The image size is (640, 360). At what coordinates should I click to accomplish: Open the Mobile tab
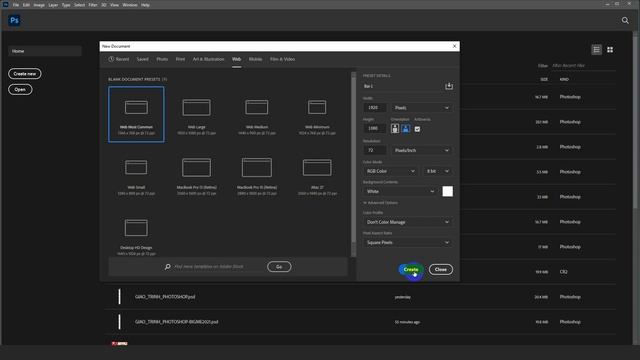(x=255, y=59)
